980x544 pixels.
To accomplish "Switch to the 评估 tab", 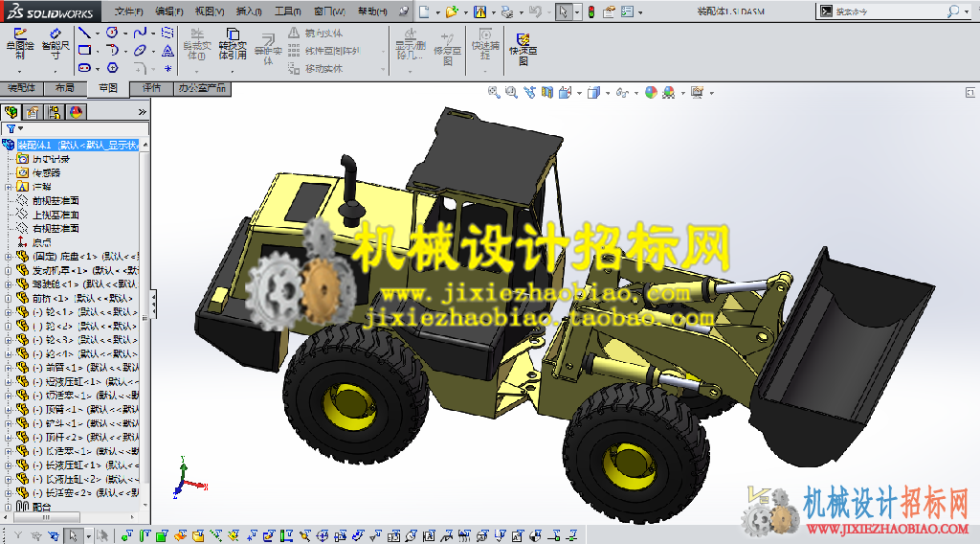I will point(151,88).
